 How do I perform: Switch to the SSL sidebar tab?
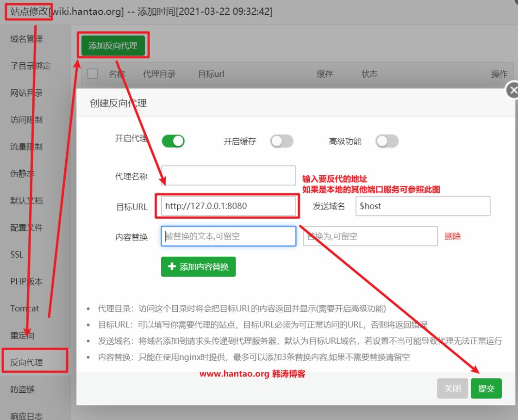point(17,254)
